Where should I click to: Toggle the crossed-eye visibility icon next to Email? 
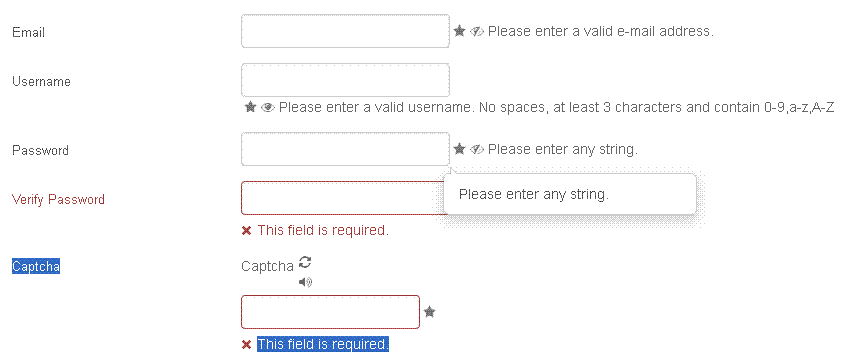pyautogui.click(x=476, y=31)
